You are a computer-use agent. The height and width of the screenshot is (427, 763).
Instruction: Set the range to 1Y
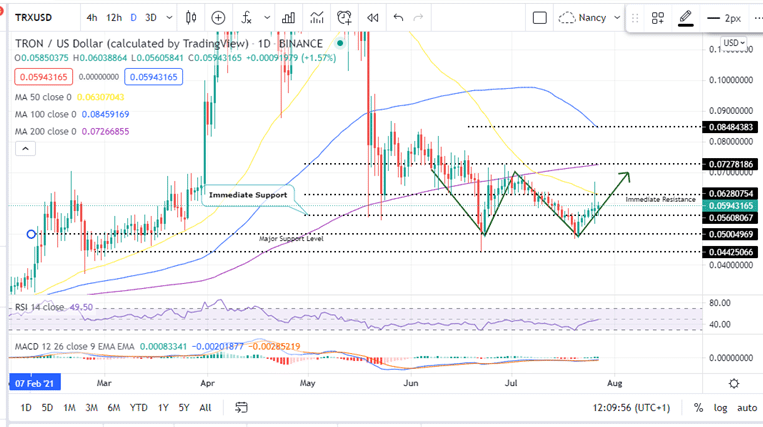coord(163,408)
